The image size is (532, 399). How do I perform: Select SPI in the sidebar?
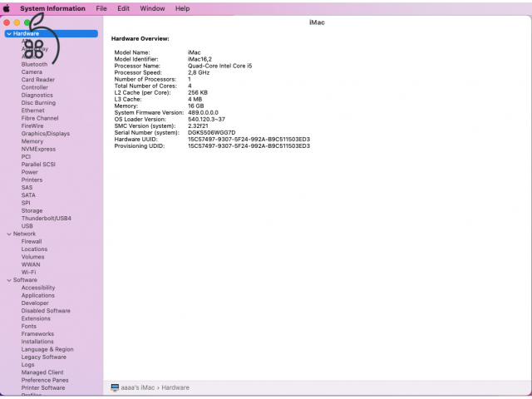26,203
